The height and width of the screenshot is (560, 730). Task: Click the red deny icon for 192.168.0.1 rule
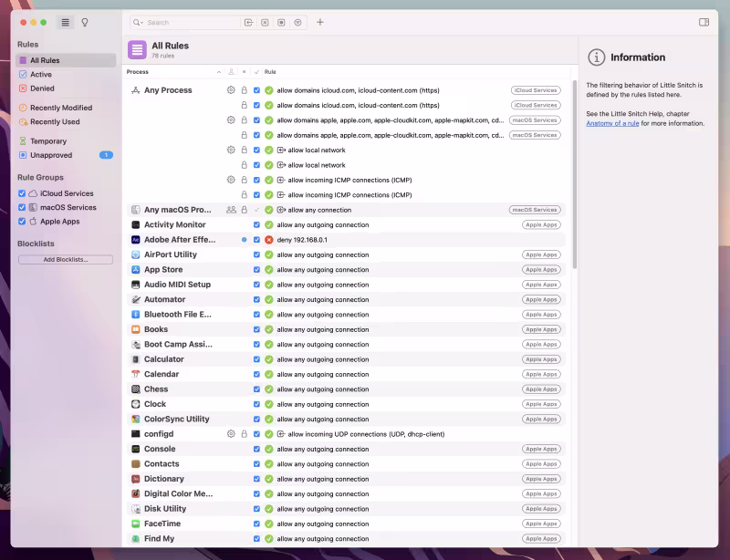(x=269, y=240)
